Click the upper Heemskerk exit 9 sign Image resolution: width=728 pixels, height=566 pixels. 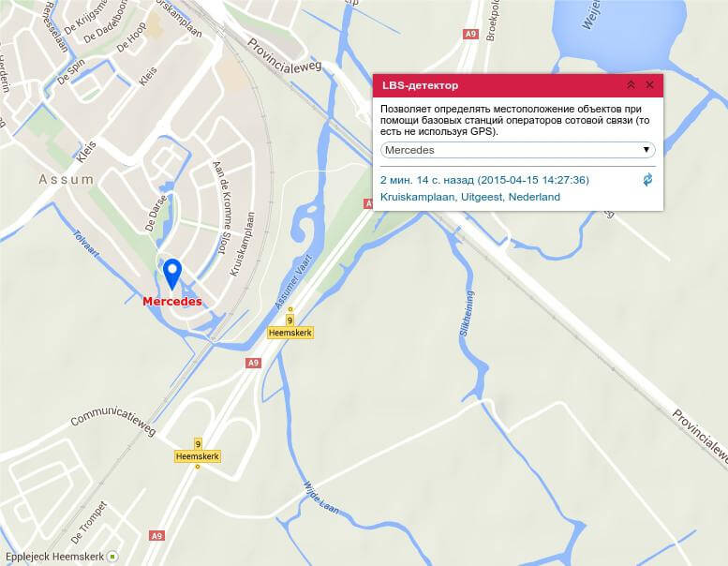[290, 327]
